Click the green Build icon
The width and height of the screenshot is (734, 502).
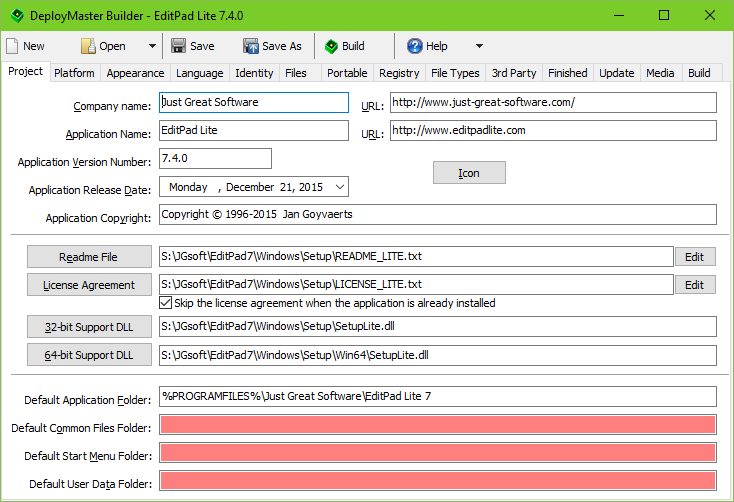pos(331,46)
